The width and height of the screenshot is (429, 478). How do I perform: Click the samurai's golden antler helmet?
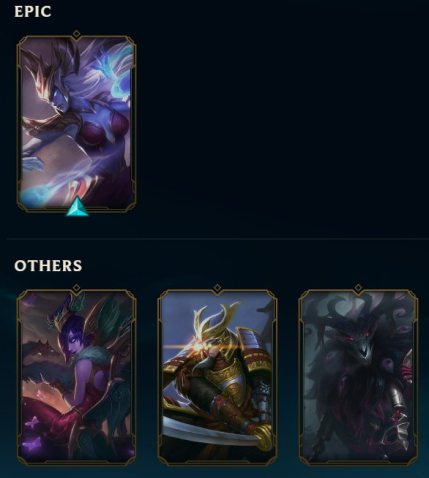pos(217,320)
